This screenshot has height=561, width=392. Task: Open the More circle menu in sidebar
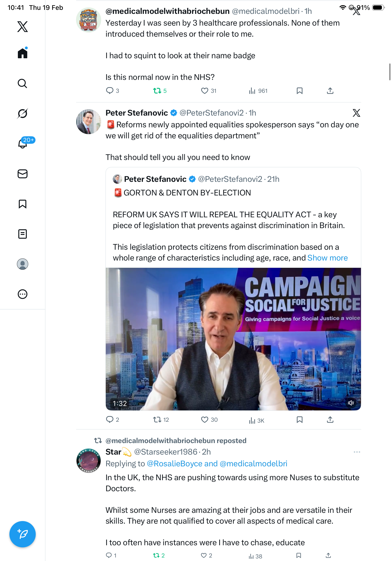[x=23, y=294]
